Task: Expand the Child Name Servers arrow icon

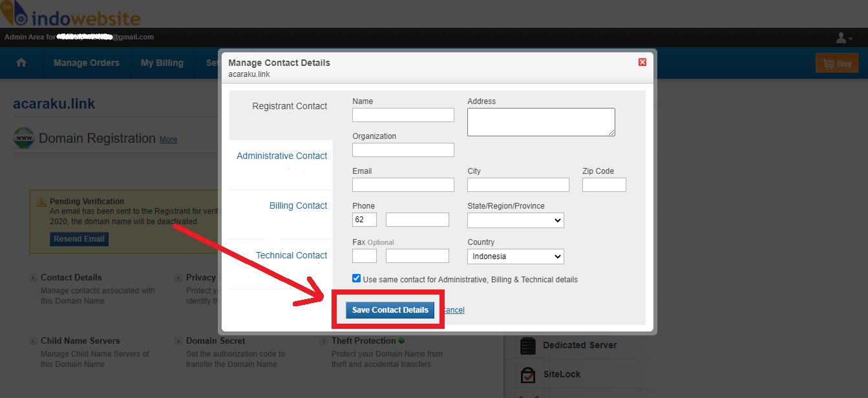Action: [33, 341]
